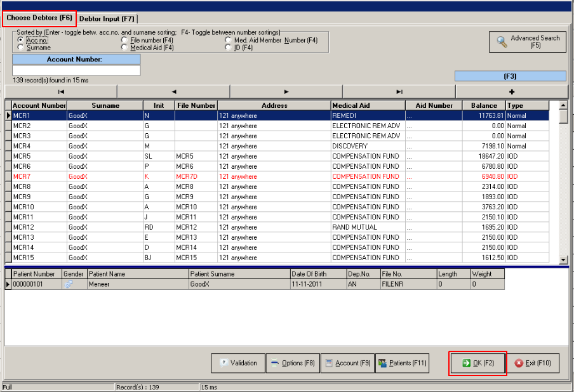Select the red MCR7 debtor row
The image size is (574, 392).
[190, 176]
